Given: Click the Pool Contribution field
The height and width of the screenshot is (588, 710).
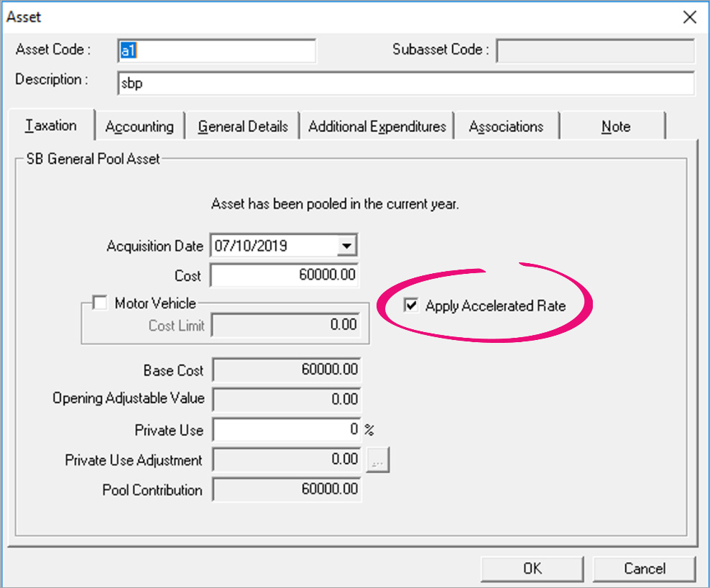Looking at the screenshot, I should tap(287, 490).
